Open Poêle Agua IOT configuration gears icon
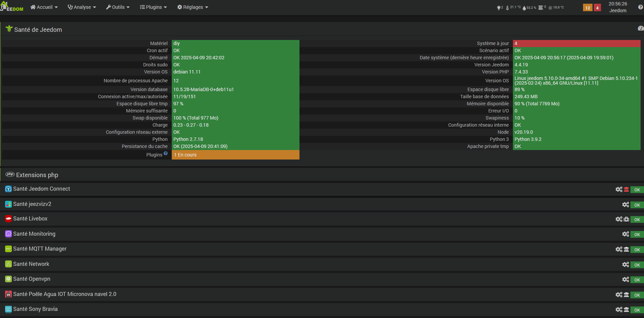This screenshot has width=644, height=318. coord(619,295)
